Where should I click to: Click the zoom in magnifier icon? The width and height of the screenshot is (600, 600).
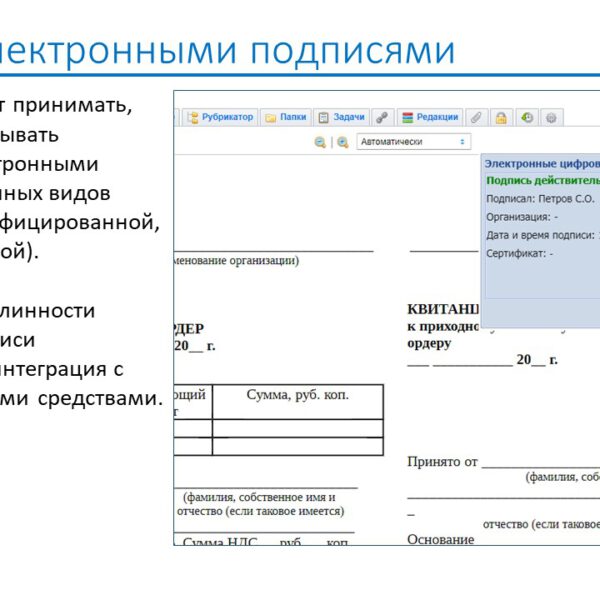pyautogui.click(x=343, y=142)
